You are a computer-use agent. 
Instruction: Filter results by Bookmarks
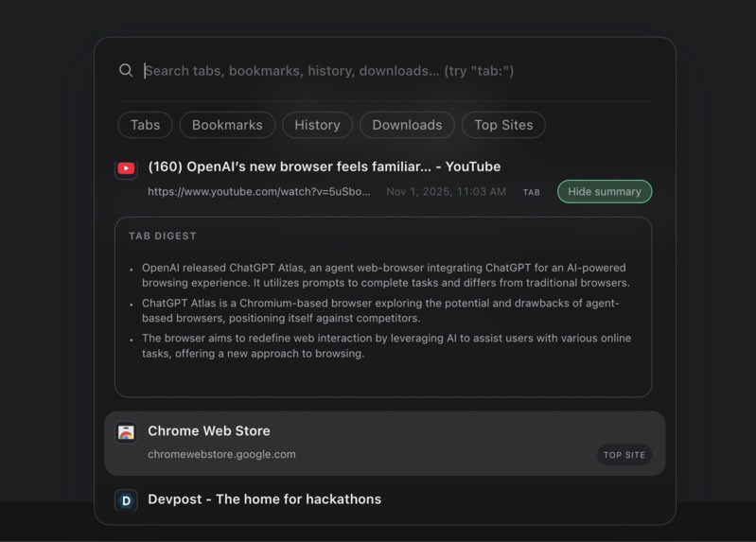[x=227, y=125]
